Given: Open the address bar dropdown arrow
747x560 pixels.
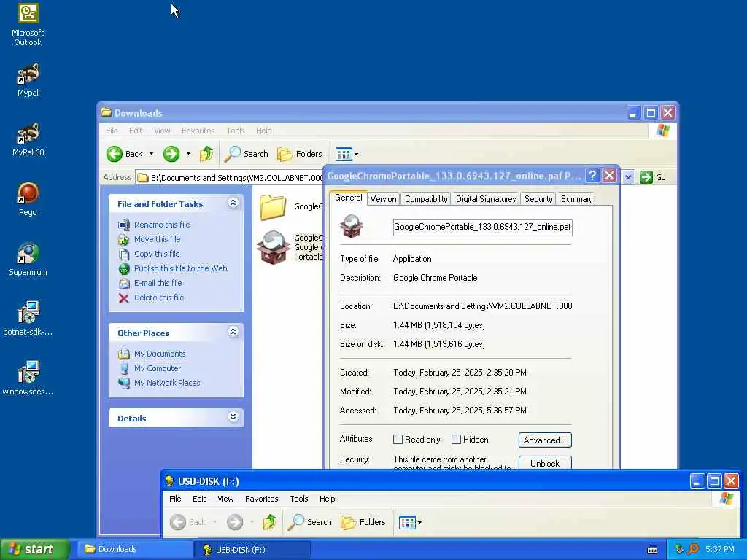Looking at the screenshot, I should [628, 177].
